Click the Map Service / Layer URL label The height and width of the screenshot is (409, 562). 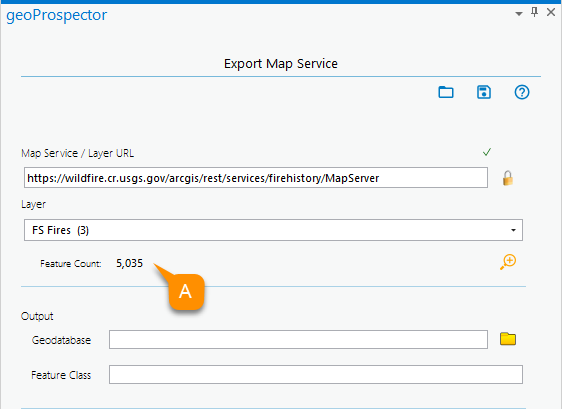click(x=77, y=153)
